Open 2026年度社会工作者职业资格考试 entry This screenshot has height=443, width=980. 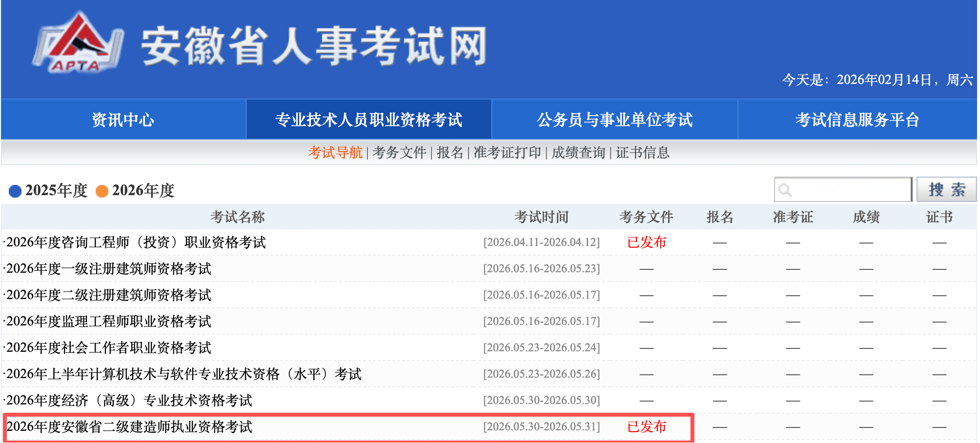[109, 348]
